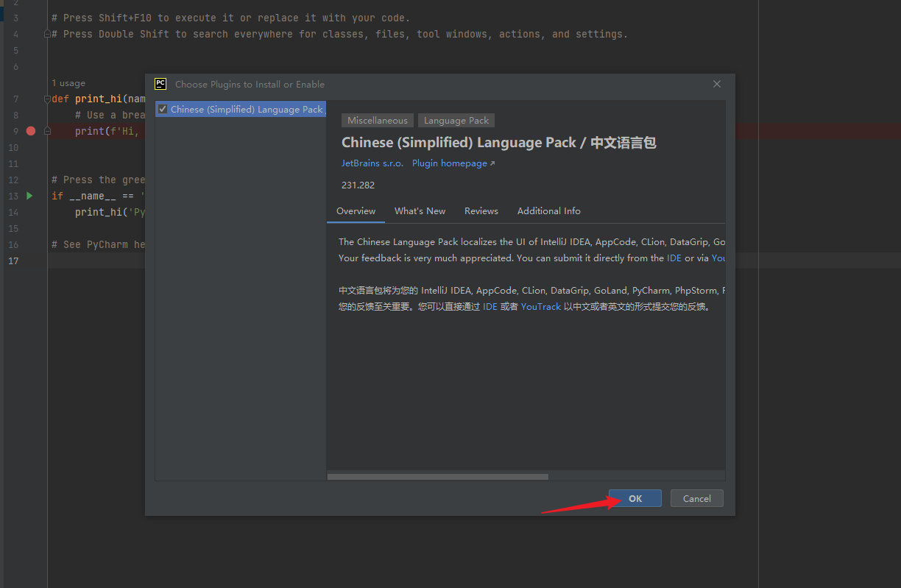Viewport: 901px width, 588px height.
Task: Click the fold end marker on line 9
Action: (x=47, y=131)
